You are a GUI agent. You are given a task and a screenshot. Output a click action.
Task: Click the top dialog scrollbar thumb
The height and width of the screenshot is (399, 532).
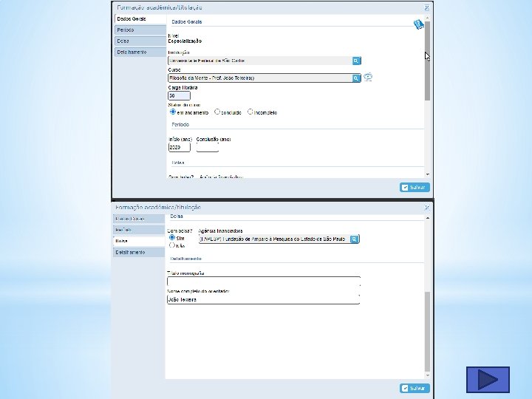[x=428, y=61]
